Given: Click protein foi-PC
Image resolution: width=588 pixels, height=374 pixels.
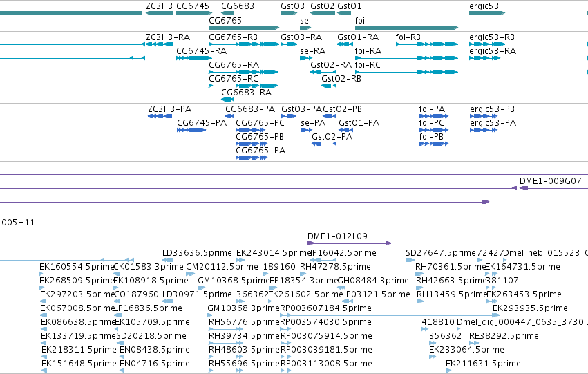Looking at the screenshot, I should 432,123.
